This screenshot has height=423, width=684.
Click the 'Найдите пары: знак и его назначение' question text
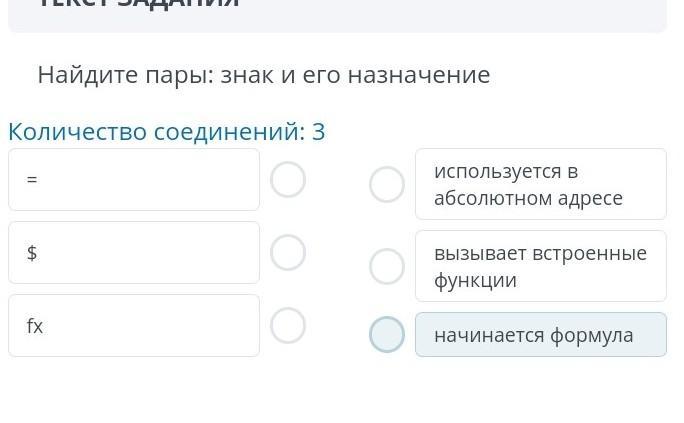(x=264, y=75)
